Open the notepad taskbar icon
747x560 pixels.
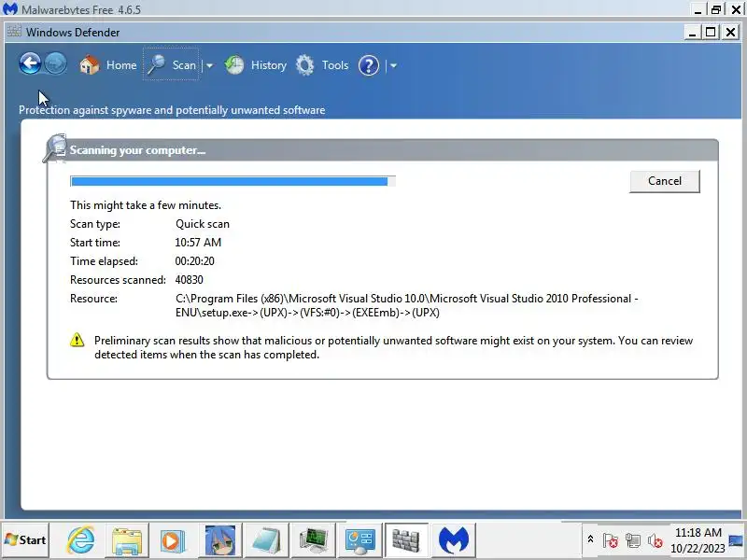pyautogui.click(x=266, y=540)
